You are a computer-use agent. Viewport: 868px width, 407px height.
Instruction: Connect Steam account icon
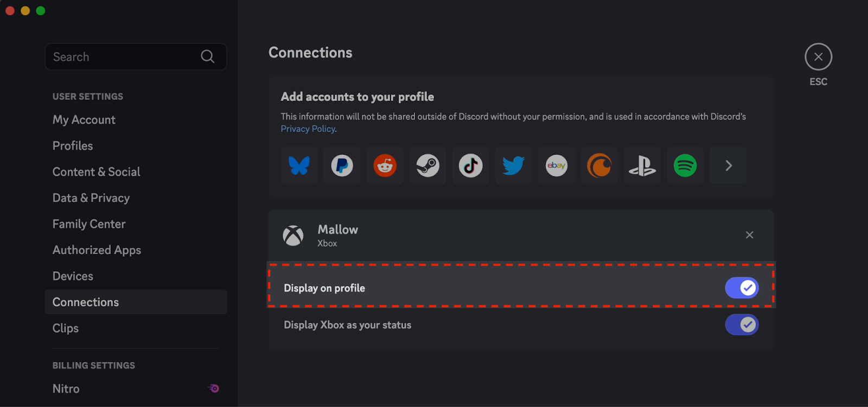(x=428, y=166)
